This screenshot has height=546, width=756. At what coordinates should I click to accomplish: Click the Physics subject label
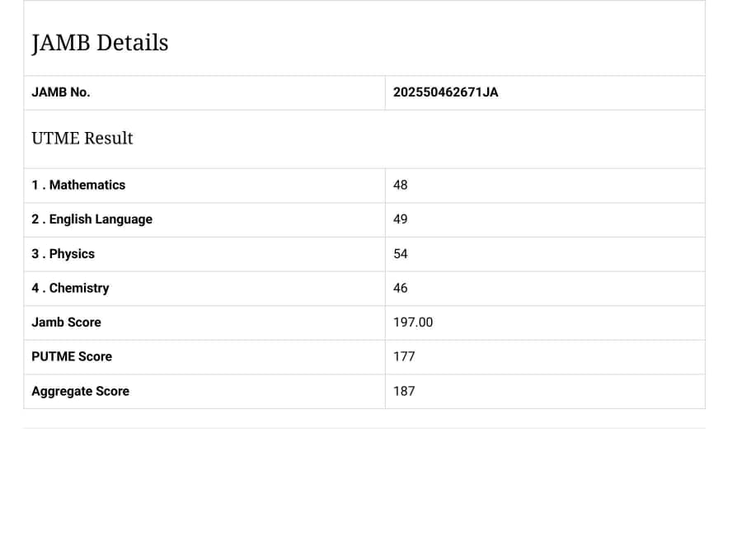tap(63, 254)
